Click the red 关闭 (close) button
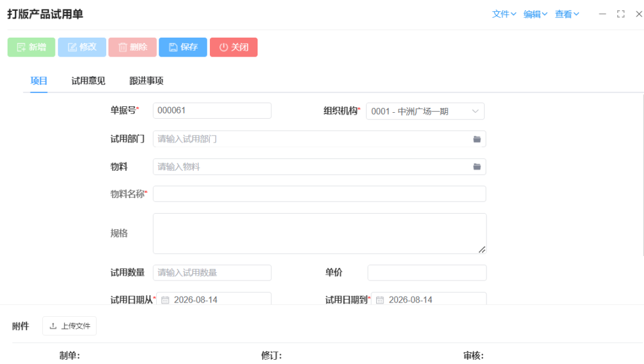Image resolution: width=644 pixels, height=364 pixels. (x=234, y=47)
